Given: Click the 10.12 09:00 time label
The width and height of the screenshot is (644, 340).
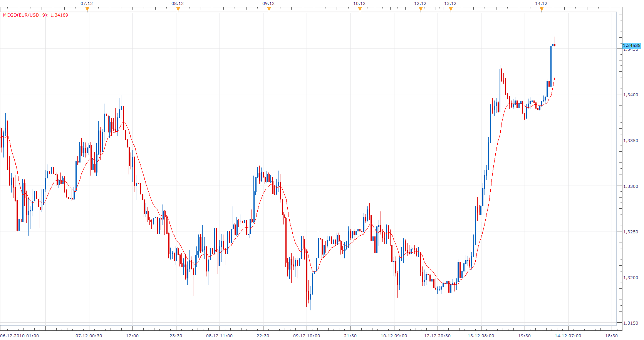Looking at the screenshot, I should [x=394, y=336].
